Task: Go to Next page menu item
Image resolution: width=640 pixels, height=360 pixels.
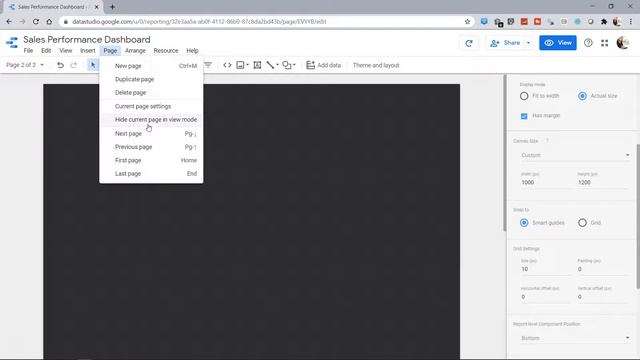Action: coord(151,133)
